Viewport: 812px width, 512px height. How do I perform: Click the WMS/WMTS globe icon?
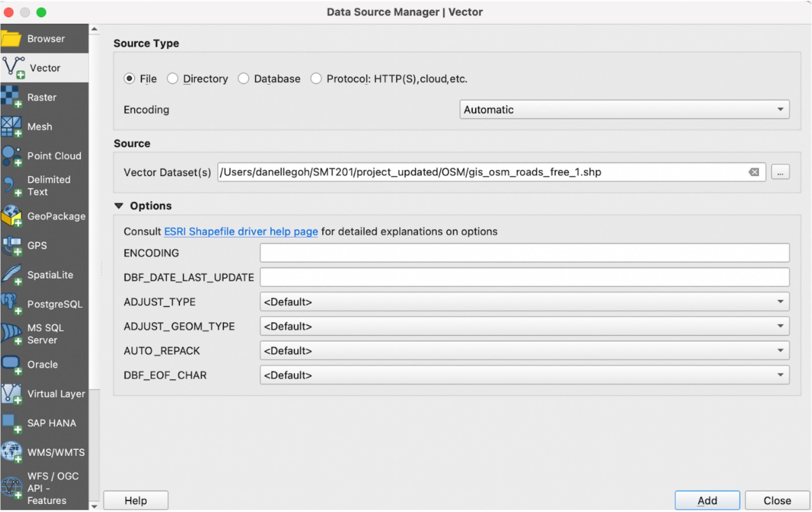click(11, 452)
